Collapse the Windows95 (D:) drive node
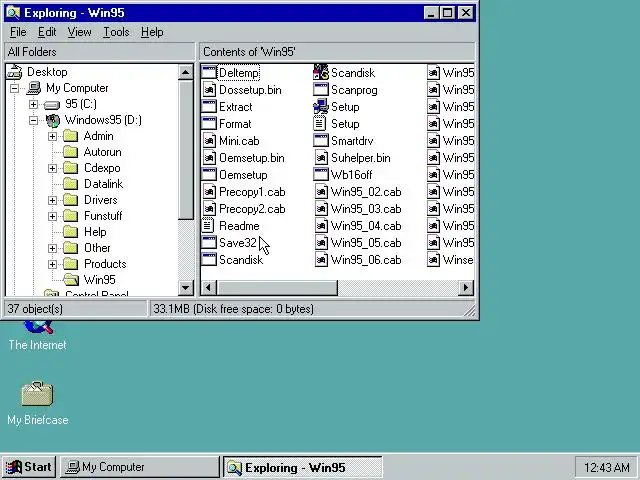640x480 pixels. pos(33,120)
